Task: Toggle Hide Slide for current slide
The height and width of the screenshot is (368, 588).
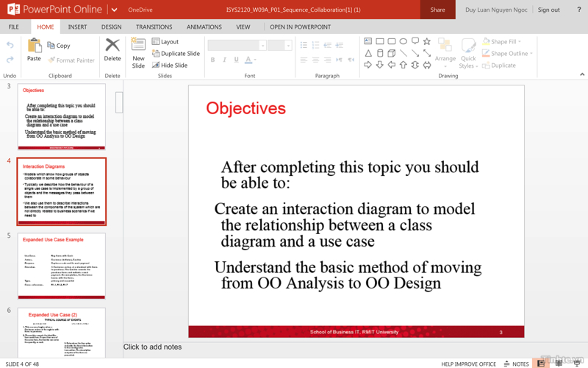Action: point(169,66)
